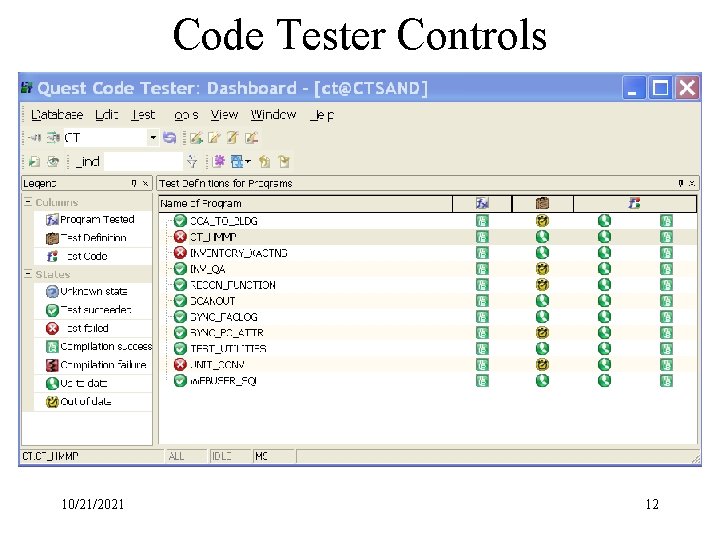Click the Test Definition column header icon

543,203
